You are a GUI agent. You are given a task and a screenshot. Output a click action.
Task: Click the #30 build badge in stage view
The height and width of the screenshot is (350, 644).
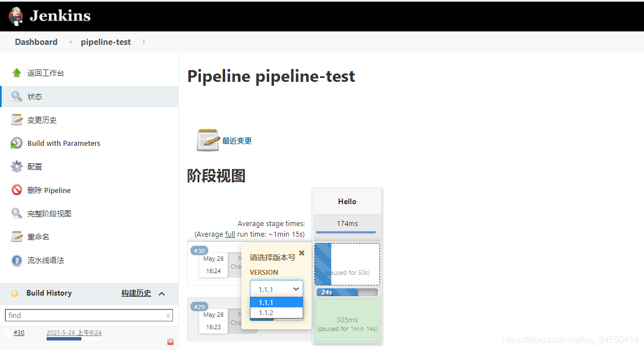tap(199, 250)
